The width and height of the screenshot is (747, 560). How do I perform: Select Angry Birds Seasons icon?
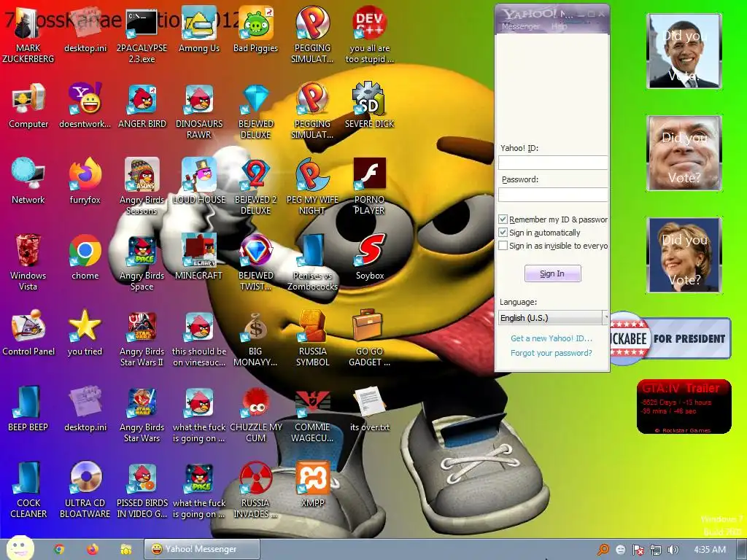click(142, 187)
